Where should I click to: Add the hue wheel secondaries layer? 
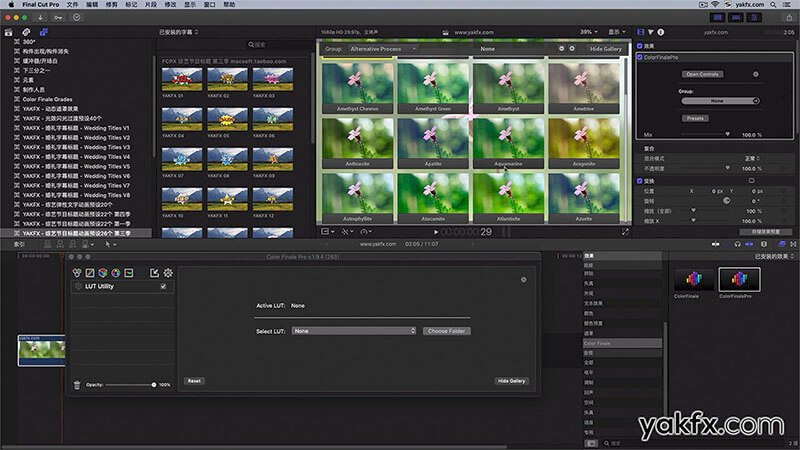point(116,273)
